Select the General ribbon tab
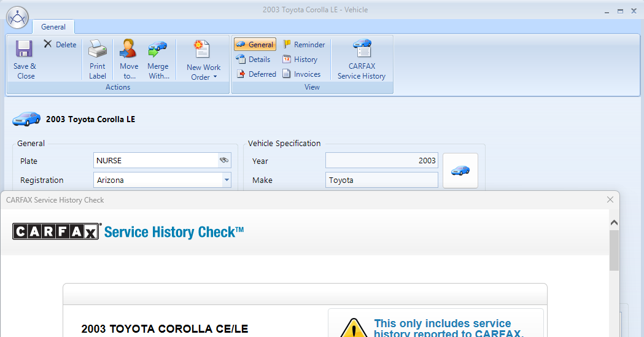 tap(53, 27)
